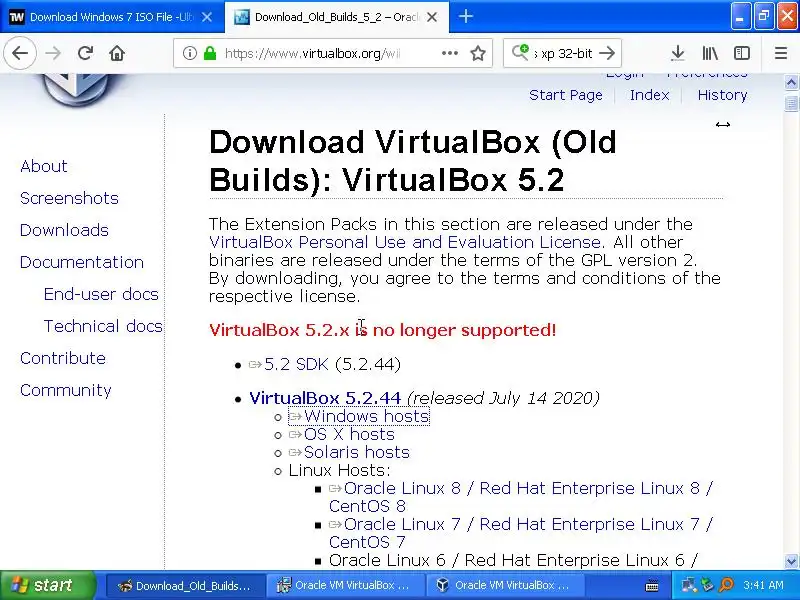Toggle the sidebar view icon

tap(742, 53)
